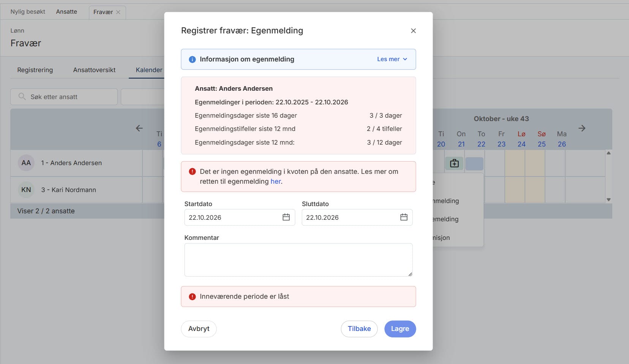Select date Ma 26 in calendar header

(562, 139)
